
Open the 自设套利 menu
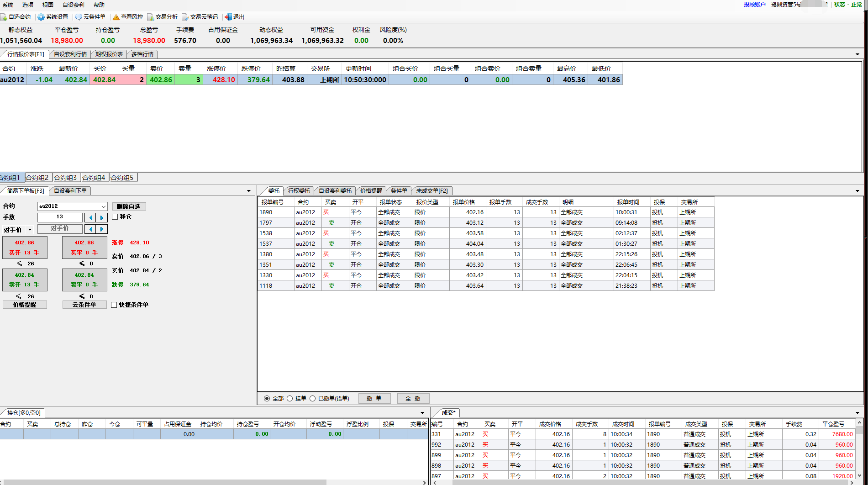(74, 5)
